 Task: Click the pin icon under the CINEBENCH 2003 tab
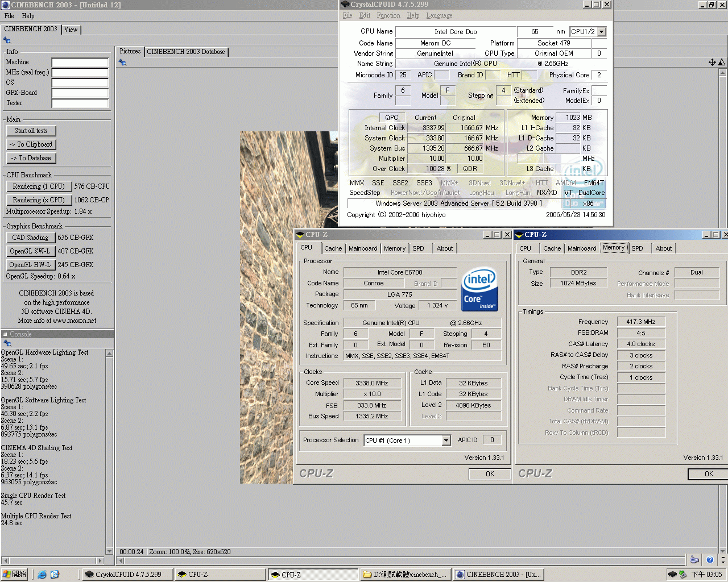(7, 40)
